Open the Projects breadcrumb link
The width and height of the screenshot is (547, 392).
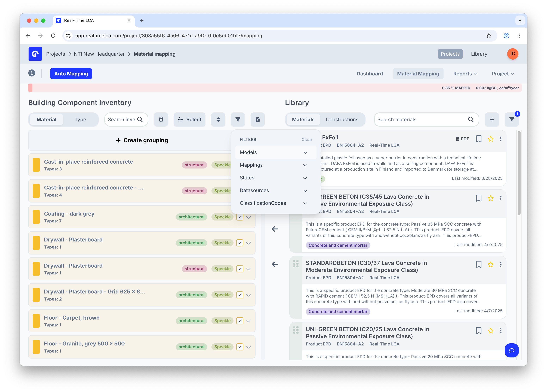click(56, 54)
